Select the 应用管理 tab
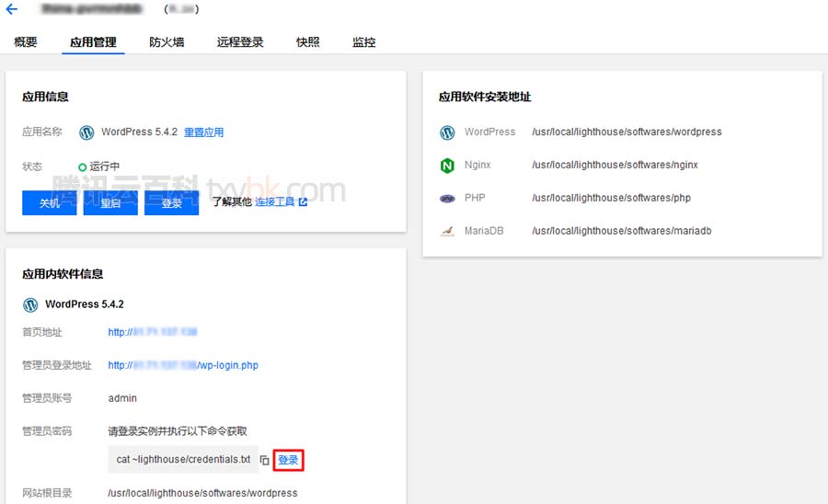This screenshot has width=828, height=504. pos(93,42)
